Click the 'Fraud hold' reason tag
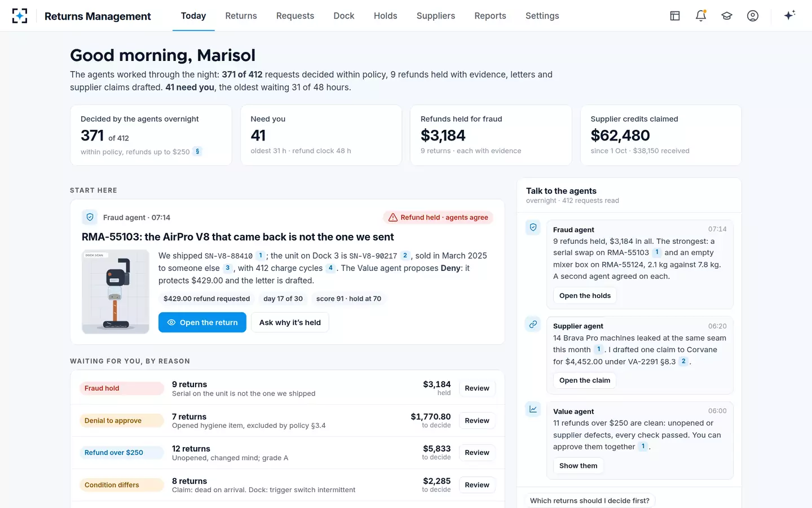The width and height of the screenshot is (812, 508). [122, 388]
